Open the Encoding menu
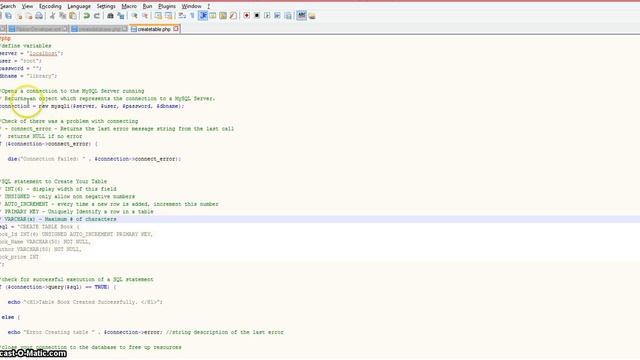640x360 pixels. pos(50,7)
